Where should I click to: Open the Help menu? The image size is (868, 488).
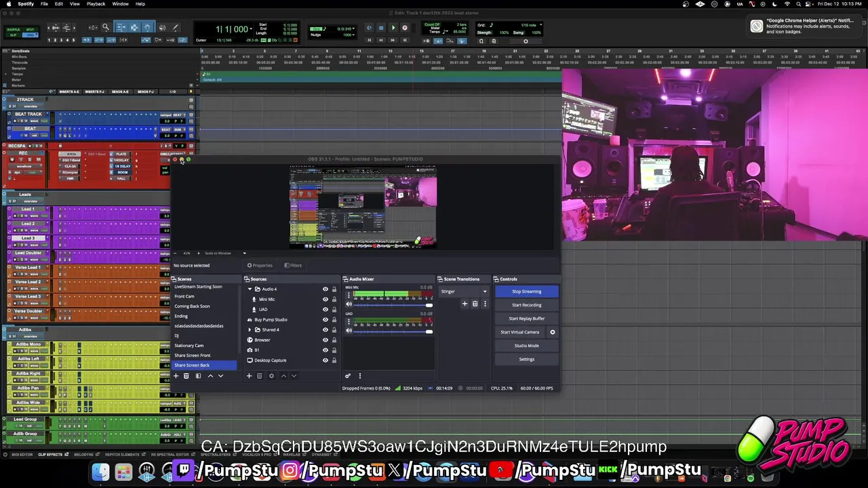coord(140,4)
